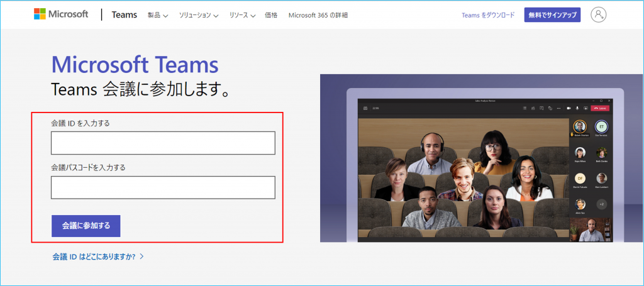Select the ET participant avatar

pos(601,126)
